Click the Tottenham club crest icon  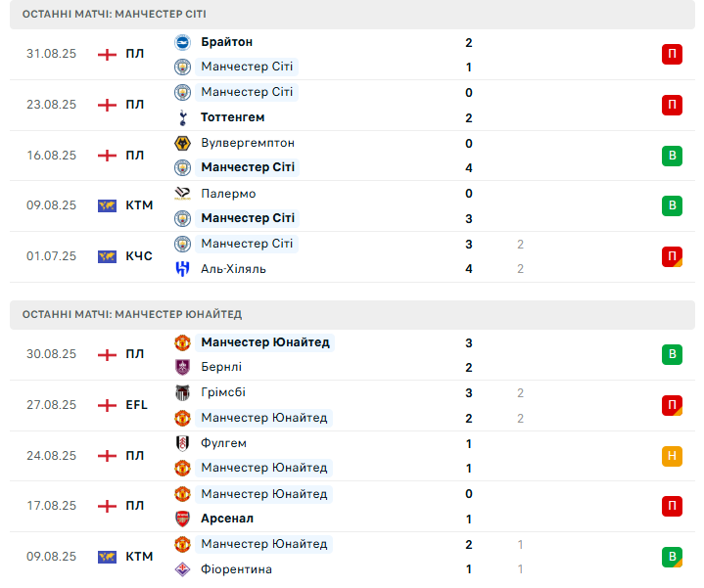pyautogui.click(x=182, y=117)
